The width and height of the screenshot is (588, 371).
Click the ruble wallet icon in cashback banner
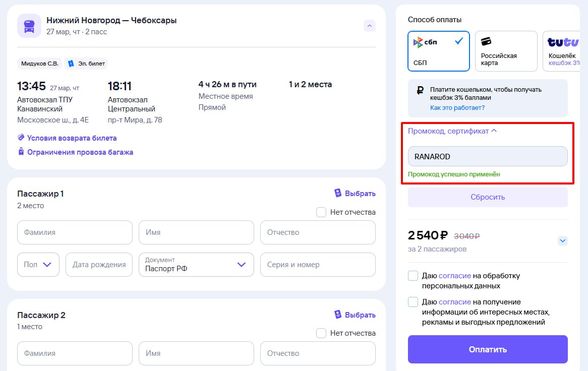[420, 91]
